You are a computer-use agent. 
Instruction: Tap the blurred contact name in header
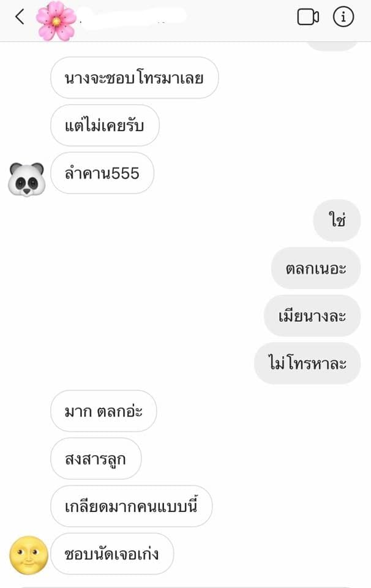133,16
